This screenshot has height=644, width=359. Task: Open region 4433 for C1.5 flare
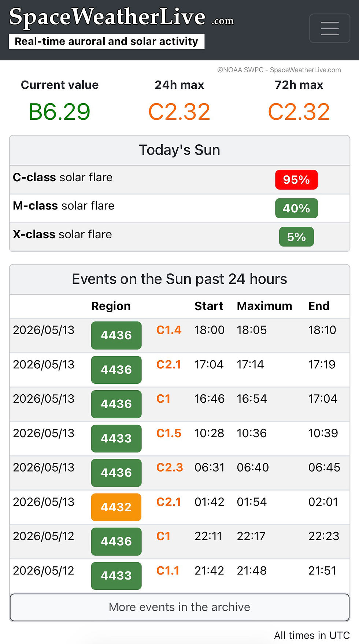pos(116,438)
